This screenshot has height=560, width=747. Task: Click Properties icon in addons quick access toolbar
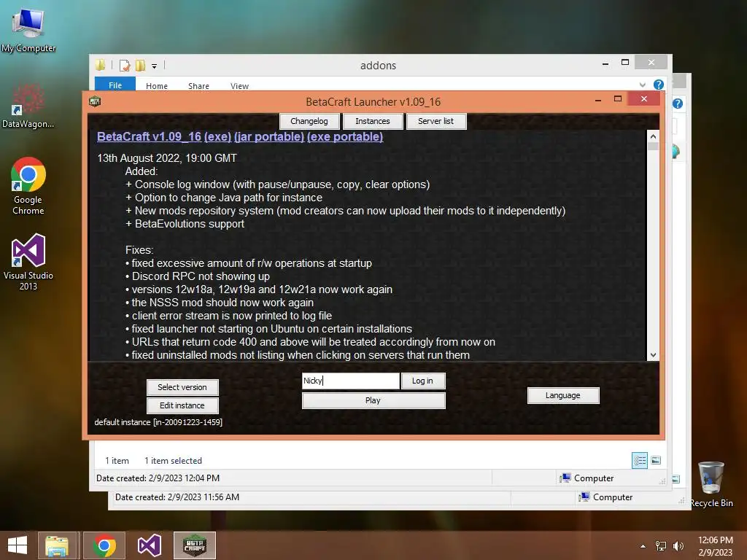125,66
